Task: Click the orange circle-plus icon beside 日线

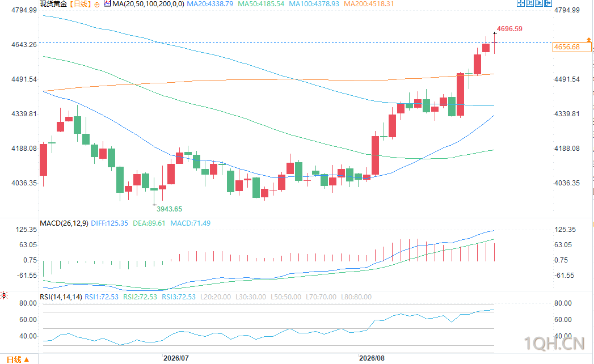Action: coord(97,5)
